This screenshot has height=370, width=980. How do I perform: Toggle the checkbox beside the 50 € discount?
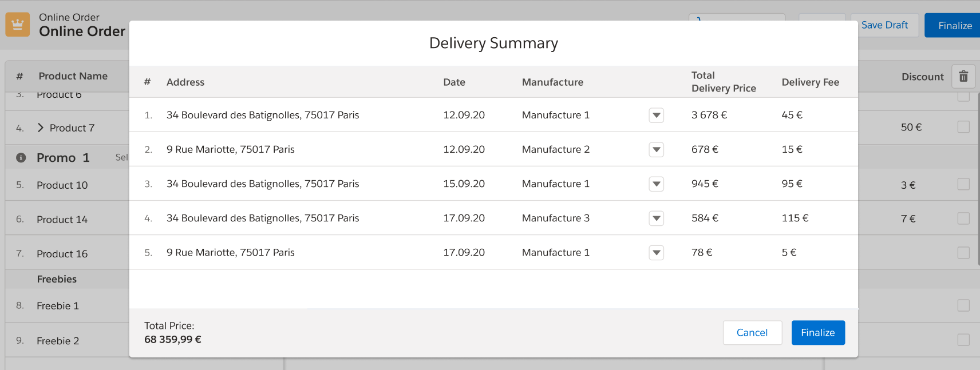963,127
